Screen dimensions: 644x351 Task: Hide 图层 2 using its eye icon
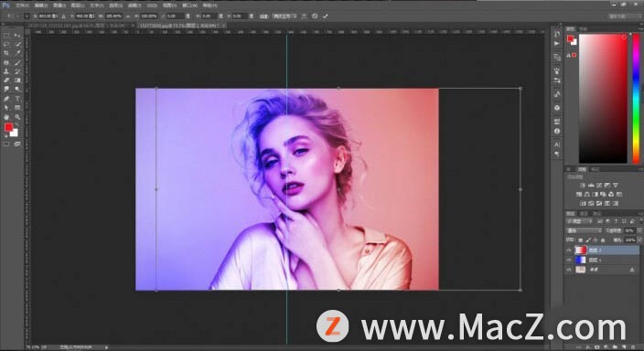(569, 250)
